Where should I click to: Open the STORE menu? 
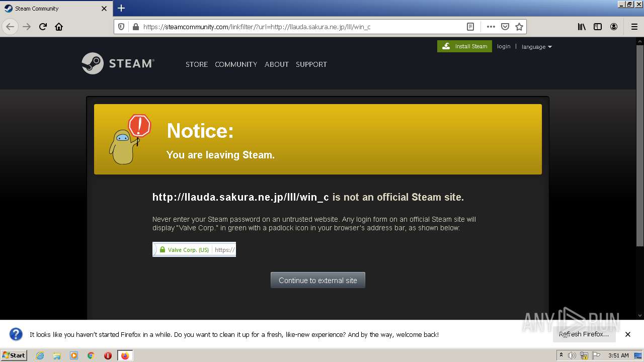pos(197,64)
